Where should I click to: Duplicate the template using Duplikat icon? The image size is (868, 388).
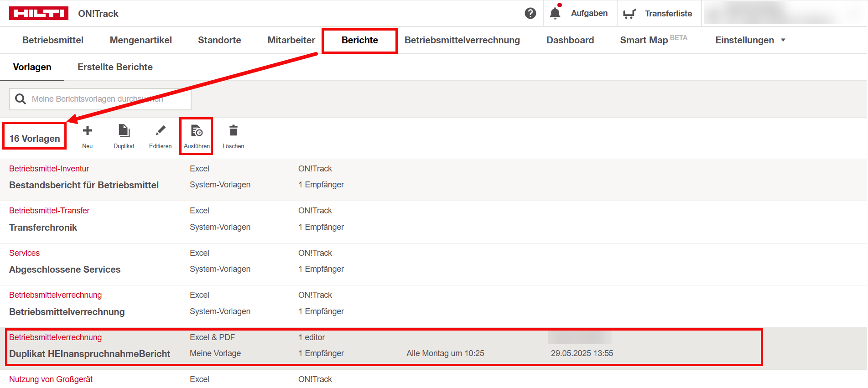click(124, 136)
